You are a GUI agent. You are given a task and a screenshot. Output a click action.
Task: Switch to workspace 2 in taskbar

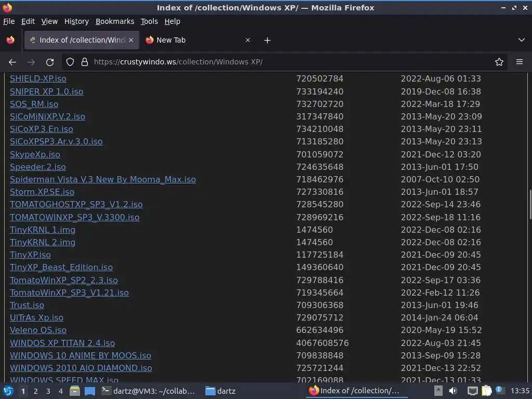[36, 391]
